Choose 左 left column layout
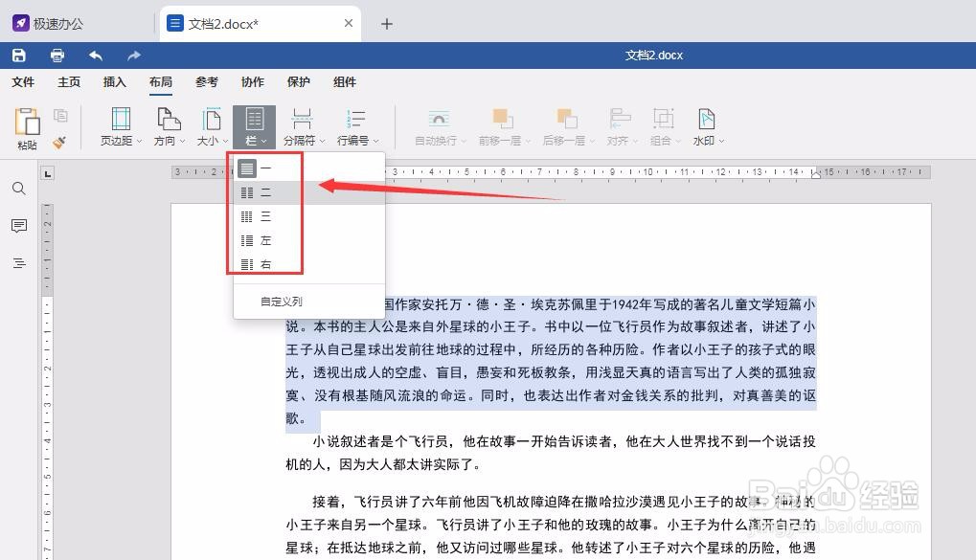This screenshot has width=976, height=560. (x=309, y=241)
